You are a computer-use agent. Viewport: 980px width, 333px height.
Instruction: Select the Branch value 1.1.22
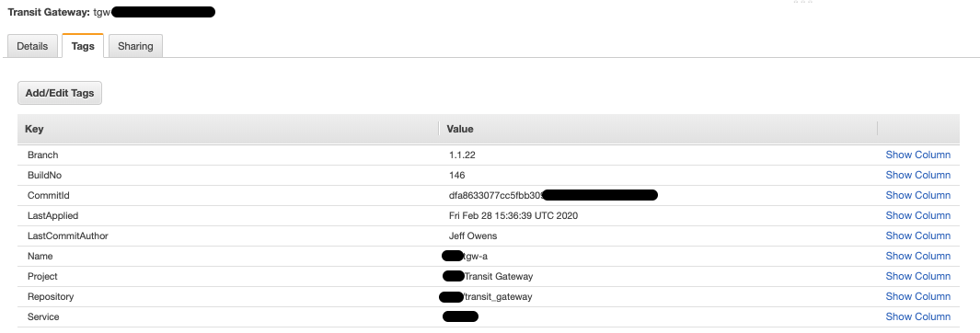(462, 155)
